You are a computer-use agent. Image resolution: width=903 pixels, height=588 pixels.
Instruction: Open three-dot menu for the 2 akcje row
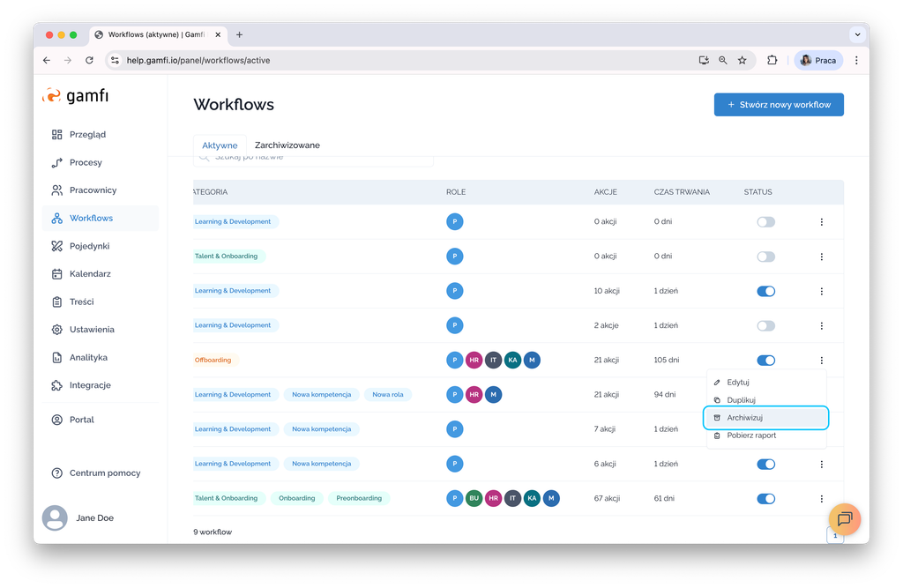pyautogui.click(x=821, y=325)
